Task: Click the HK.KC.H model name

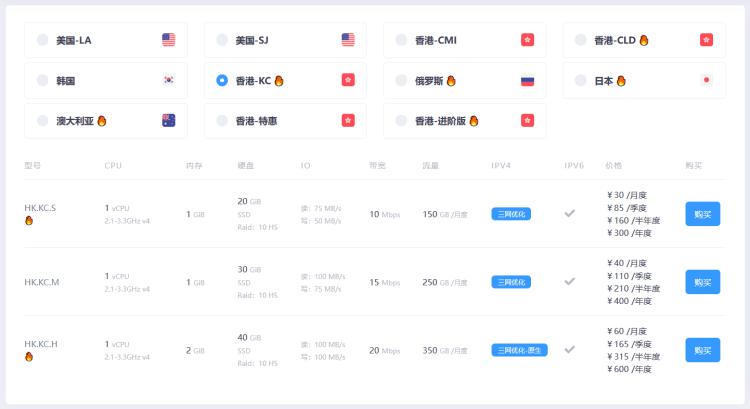Action: pos(41,344)
